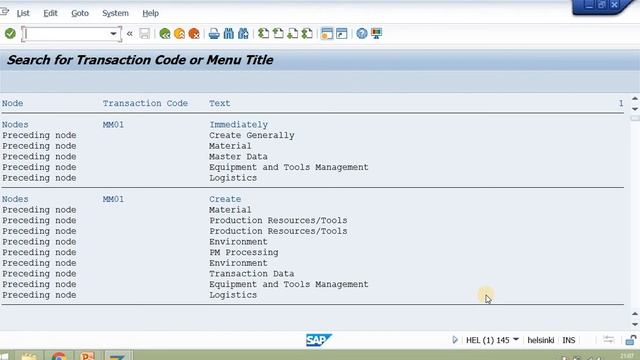Go to Last Page icon

coord(307,33)
